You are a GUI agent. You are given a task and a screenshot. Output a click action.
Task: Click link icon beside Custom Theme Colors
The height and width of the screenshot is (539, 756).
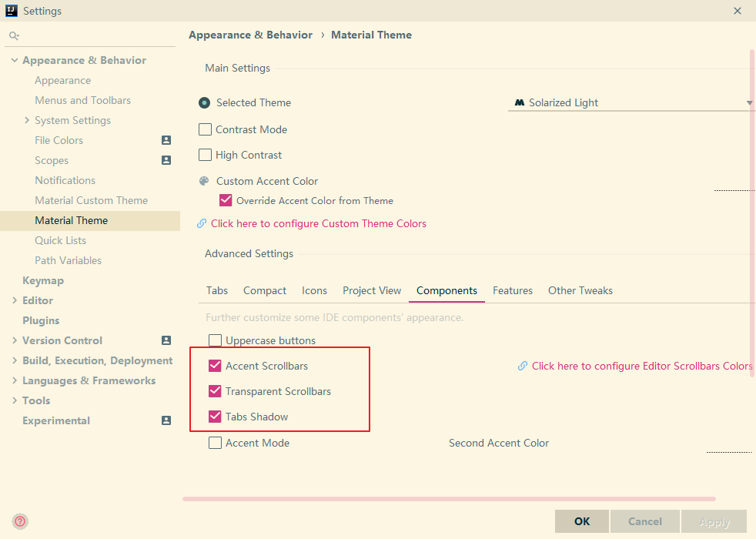click(x=202, y=224)
